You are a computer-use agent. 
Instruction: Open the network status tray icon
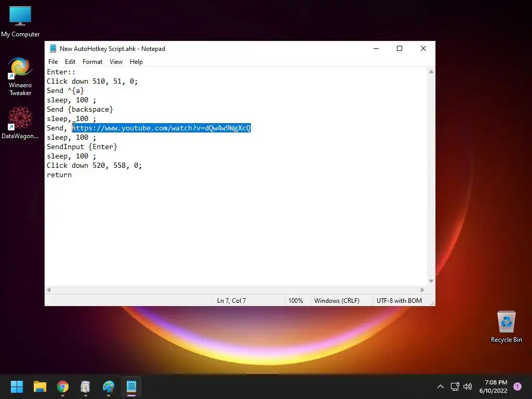point(455,387)
